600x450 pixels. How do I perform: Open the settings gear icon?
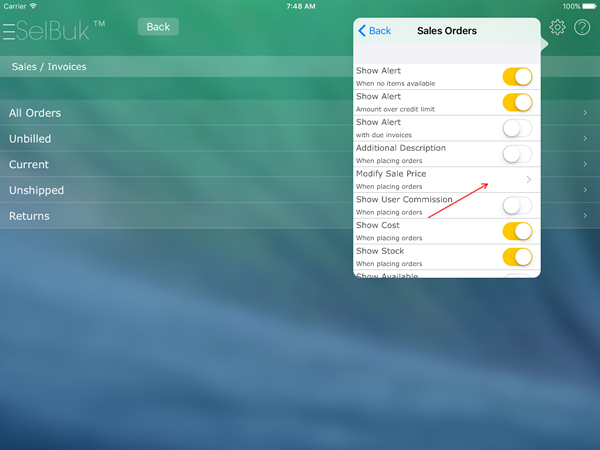coord(558,28)
